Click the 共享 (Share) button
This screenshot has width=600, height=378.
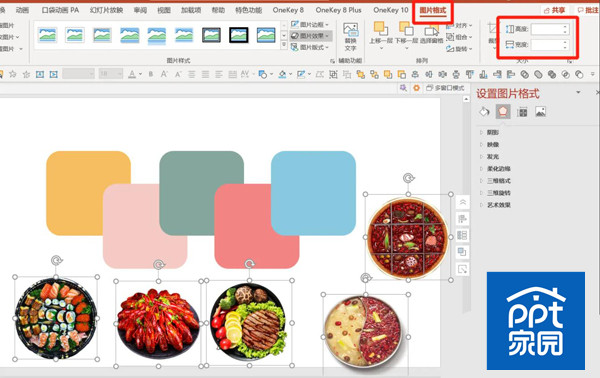tap(554, 10)
